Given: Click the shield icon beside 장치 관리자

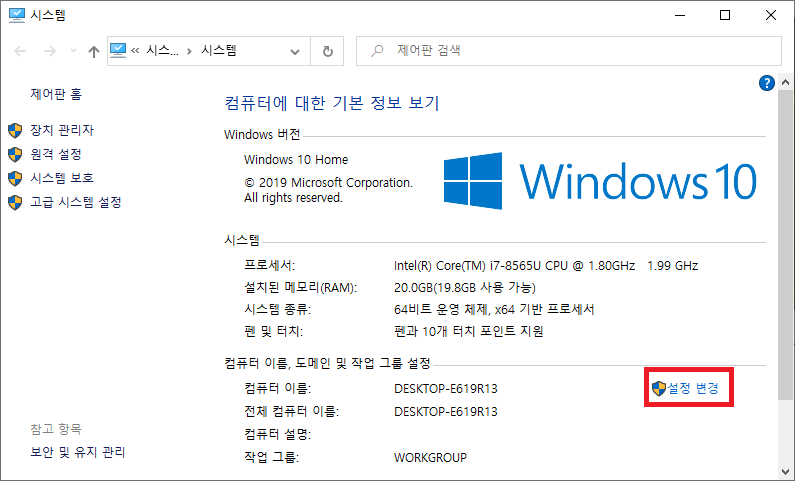Looking at the screenshot, I should [15, 130].
